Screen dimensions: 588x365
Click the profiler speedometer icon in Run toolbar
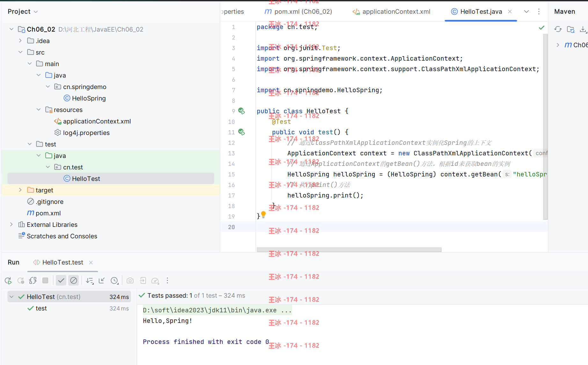[155, 281]
